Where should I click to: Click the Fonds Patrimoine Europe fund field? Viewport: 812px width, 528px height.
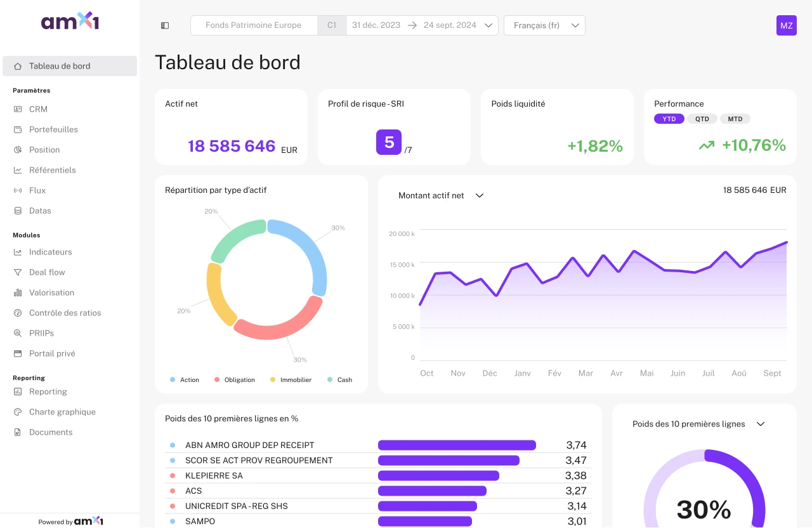pyautogui.click(x=254, y=25)
